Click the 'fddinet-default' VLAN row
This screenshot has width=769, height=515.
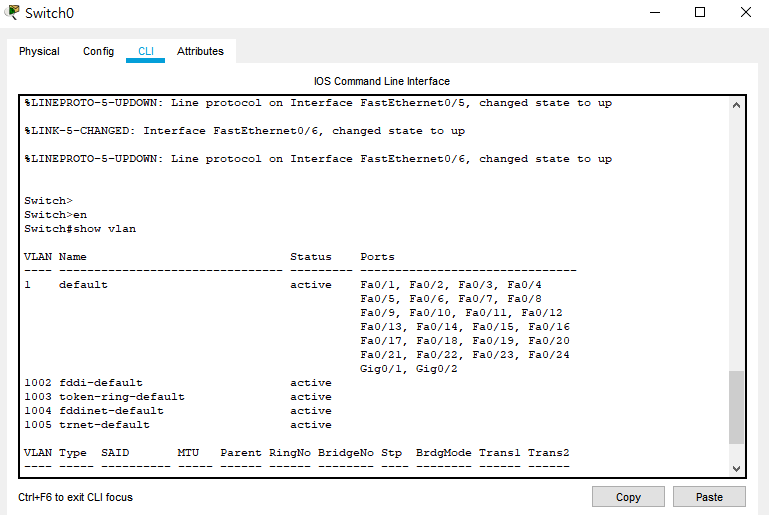point(178,411)
